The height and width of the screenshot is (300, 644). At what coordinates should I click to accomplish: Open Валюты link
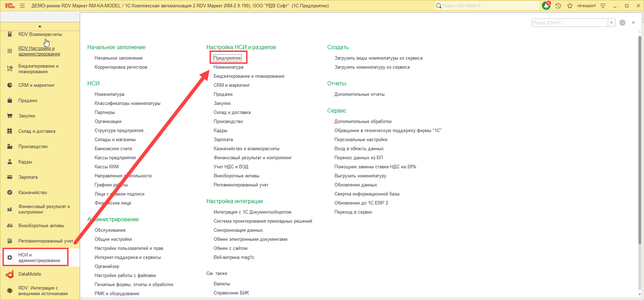[x=222, y=284]
